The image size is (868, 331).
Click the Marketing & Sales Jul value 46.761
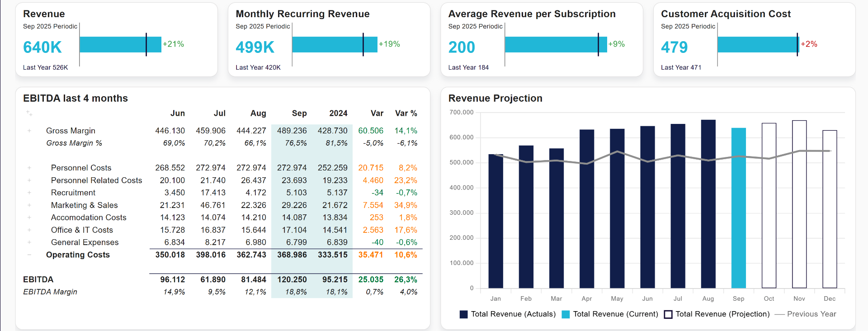pyautogui.click(x=213, y=205)
